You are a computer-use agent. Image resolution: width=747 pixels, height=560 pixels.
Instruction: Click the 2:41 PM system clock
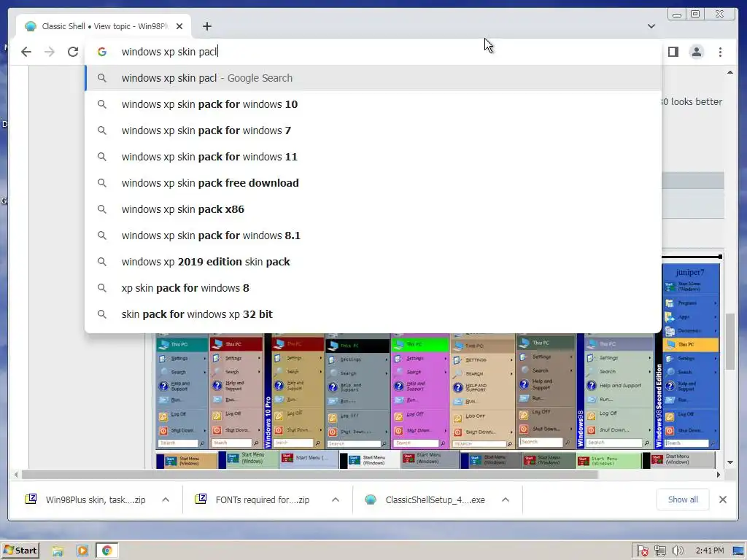click(709, 551)
